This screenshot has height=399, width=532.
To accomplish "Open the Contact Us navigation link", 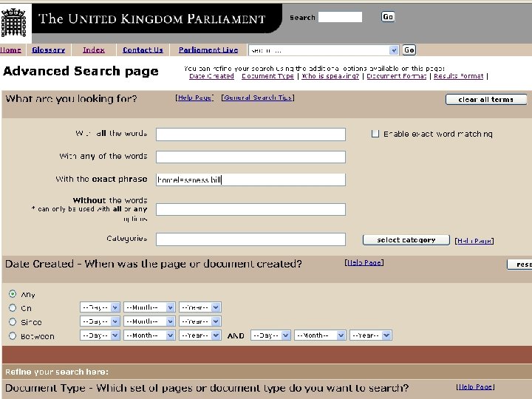I will pos(143,50).
